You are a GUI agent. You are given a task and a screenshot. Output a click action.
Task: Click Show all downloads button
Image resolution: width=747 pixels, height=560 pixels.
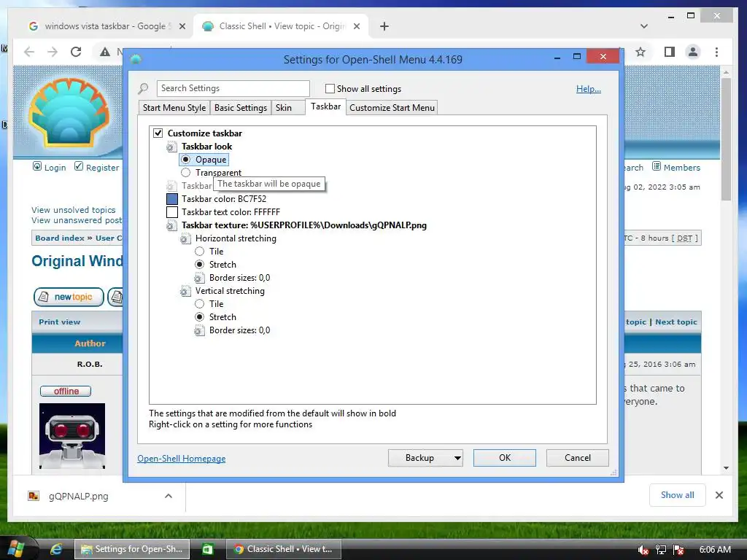(678, 495)
